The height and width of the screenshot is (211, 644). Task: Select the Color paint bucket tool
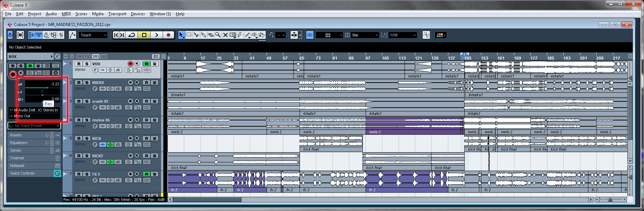[262, 35]
